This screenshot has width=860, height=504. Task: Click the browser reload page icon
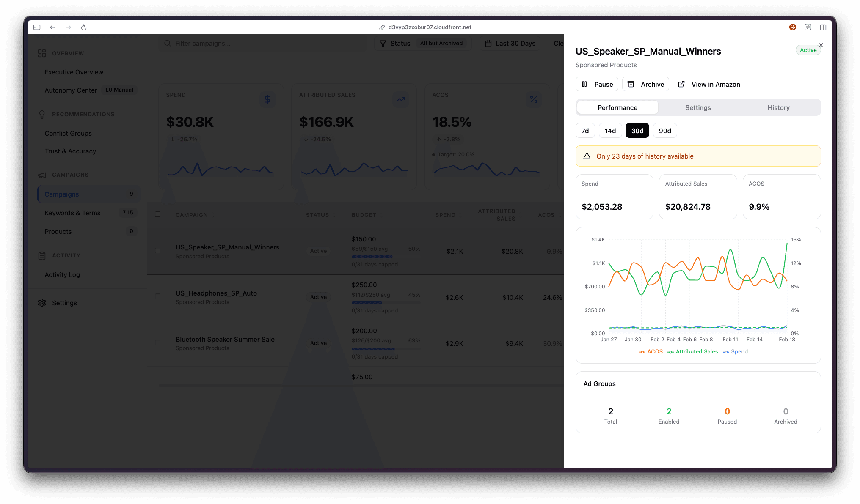[84, 27]
